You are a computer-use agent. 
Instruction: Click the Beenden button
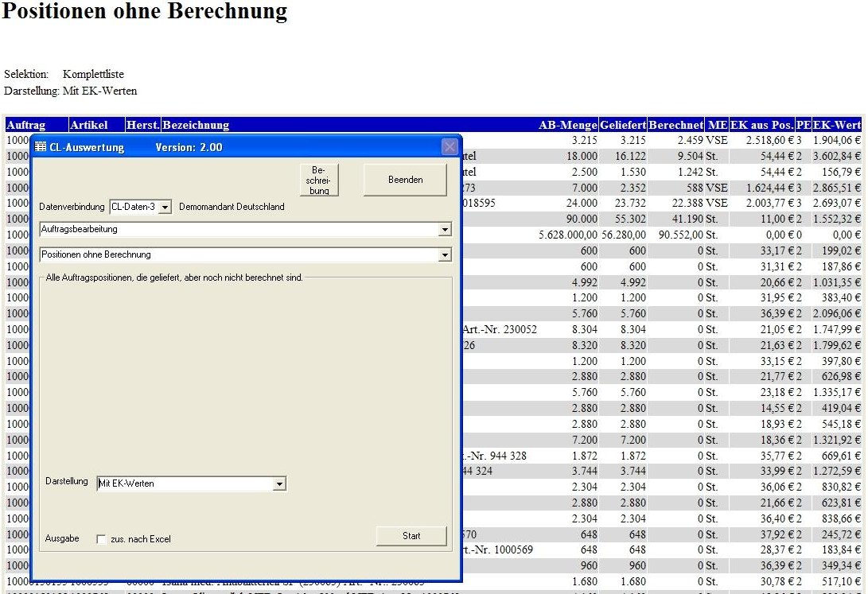coord(405,180)
